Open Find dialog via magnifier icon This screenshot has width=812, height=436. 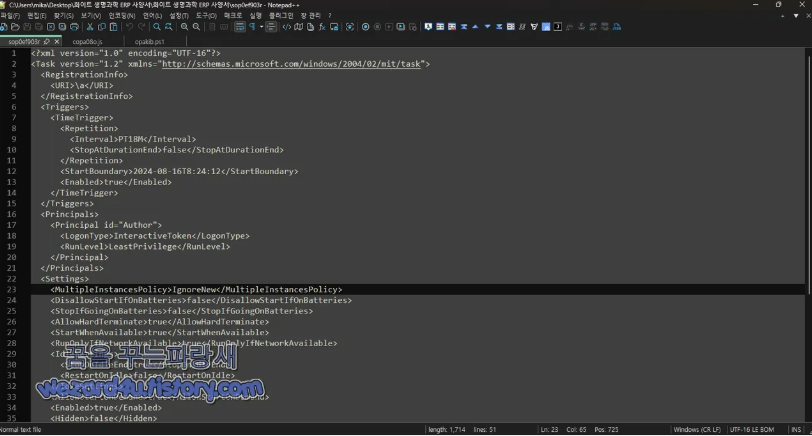pyautogui.click(x=156, y=27)
